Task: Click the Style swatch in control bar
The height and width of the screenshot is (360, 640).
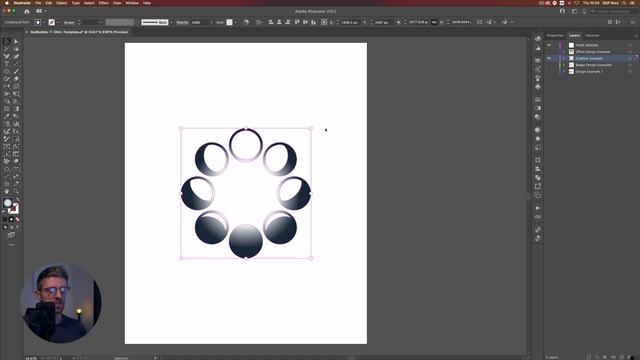Action: tap(229, 22)
